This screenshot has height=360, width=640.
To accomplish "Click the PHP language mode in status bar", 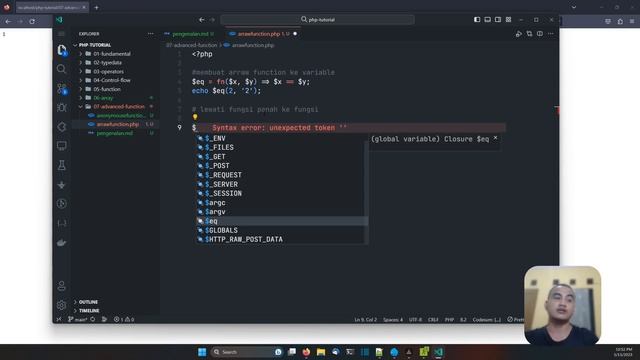I will click(x=449, y=320).
